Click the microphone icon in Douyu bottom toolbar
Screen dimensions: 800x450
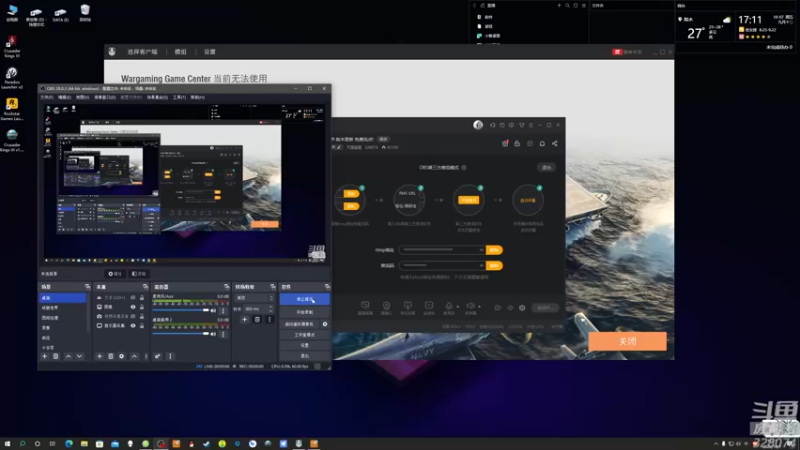tap(449, 306)
